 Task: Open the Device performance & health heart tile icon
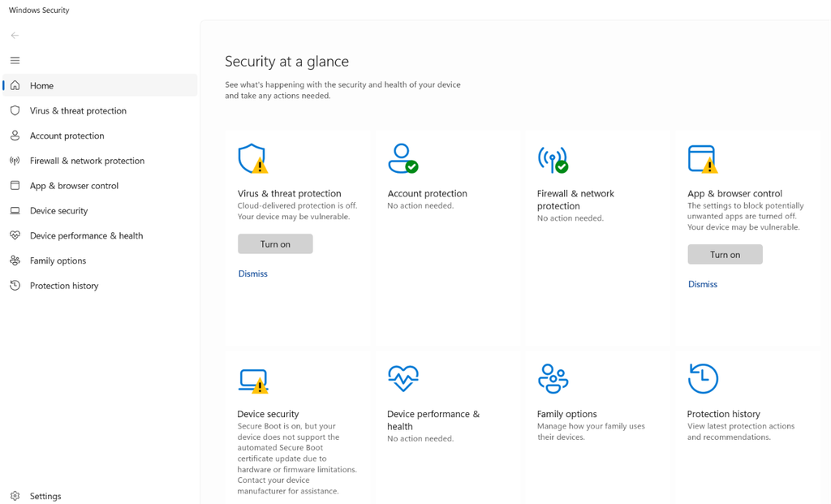pos(403,378)
